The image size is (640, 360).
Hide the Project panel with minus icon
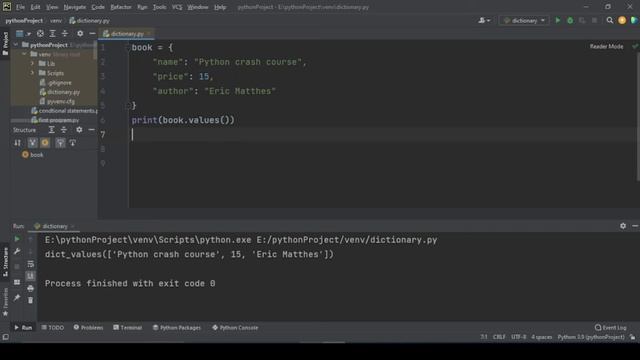click(92, 33)
